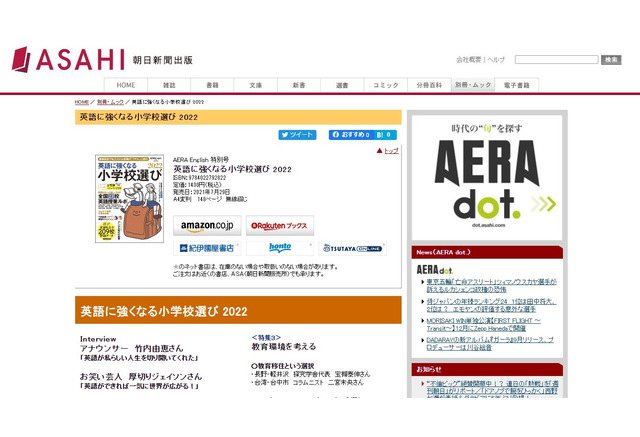640x437 pixels.
Task: Open the book cover thumbnail image
Action: pos(129,199)
